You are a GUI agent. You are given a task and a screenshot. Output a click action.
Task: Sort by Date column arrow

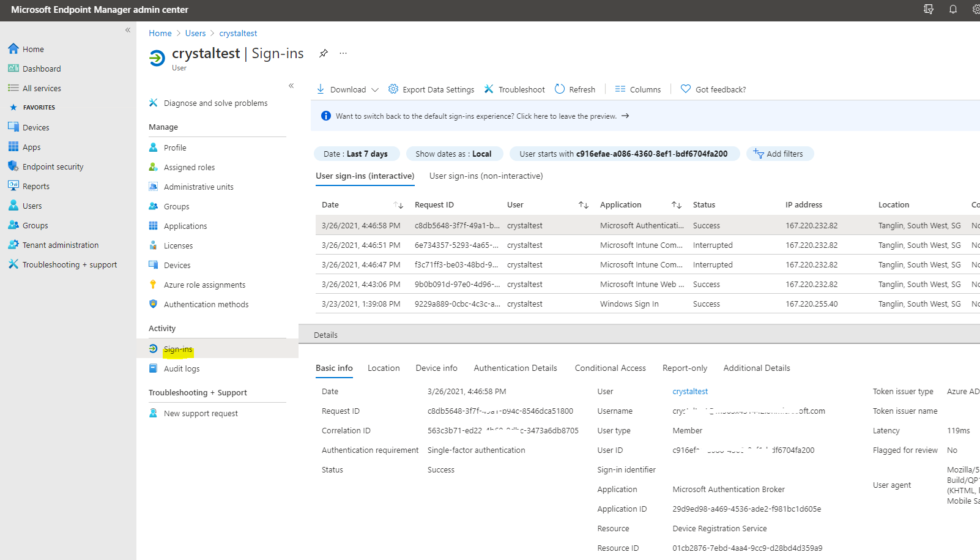coord(398,205)
